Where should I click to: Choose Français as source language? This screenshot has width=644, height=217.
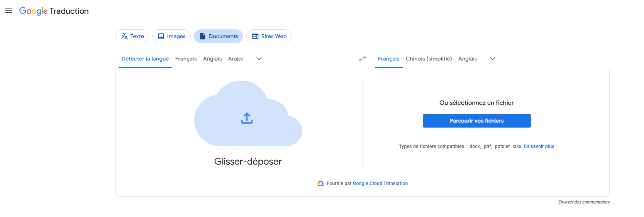186,59
